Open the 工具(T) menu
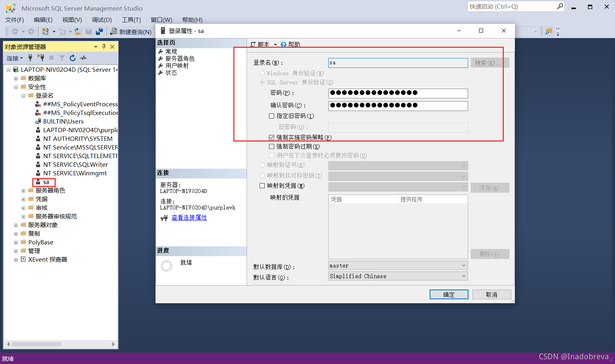This screenshot has height=364, width=615. [x=131, y=20]
